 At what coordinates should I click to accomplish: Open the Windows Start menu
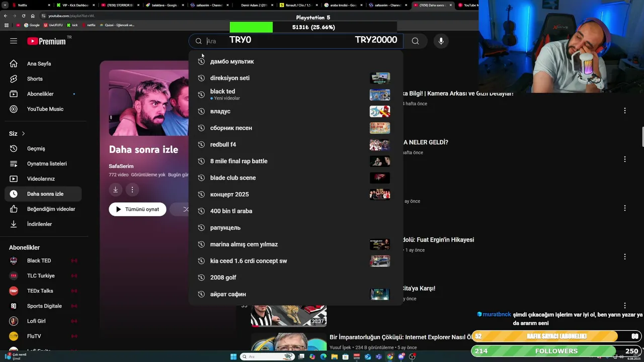point(233,357)
